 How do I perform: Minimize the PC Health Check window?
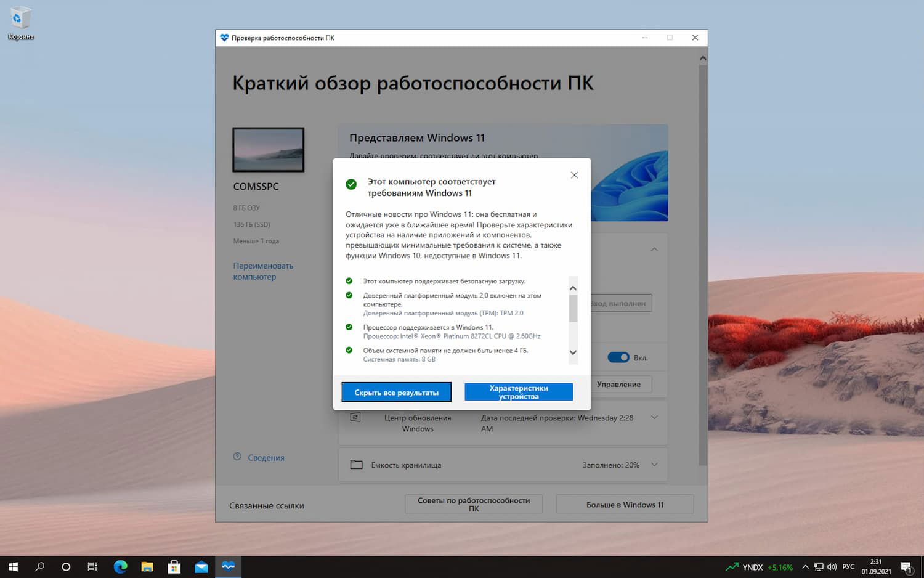click(x=645, y=38)
